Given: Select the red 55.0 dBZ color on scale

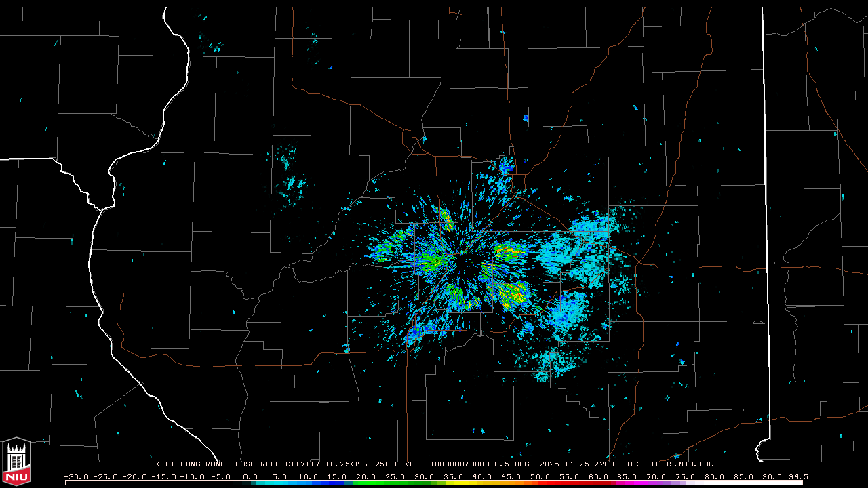Looking at the screenshot, I should point(570,483).
